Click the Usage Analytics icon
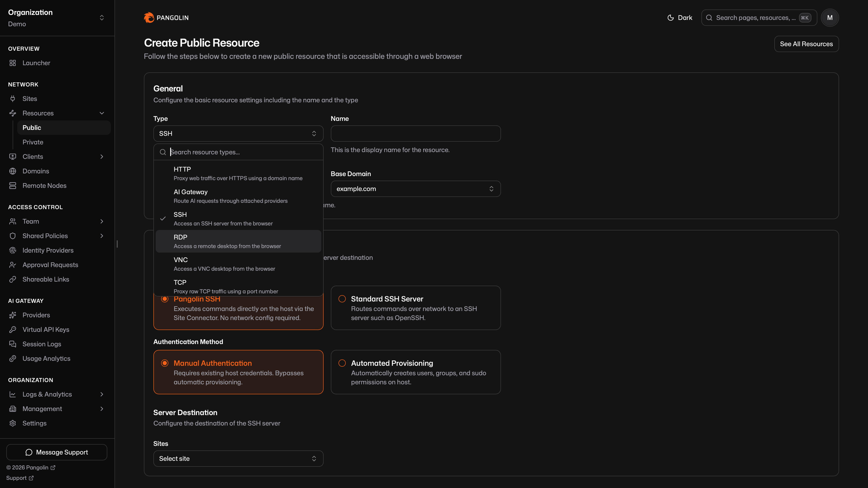Screen dimensions: 868x488 [x=12, y=359]
